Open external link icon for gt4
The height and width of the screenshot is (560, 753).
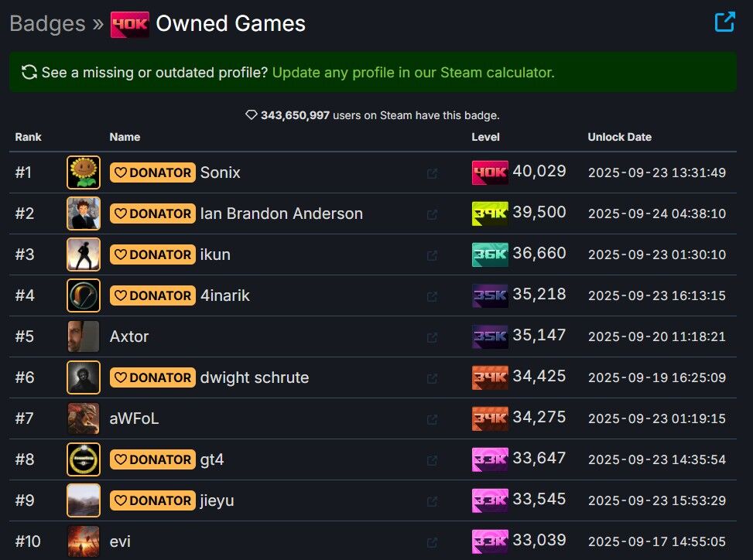click(x=432, y=460)
